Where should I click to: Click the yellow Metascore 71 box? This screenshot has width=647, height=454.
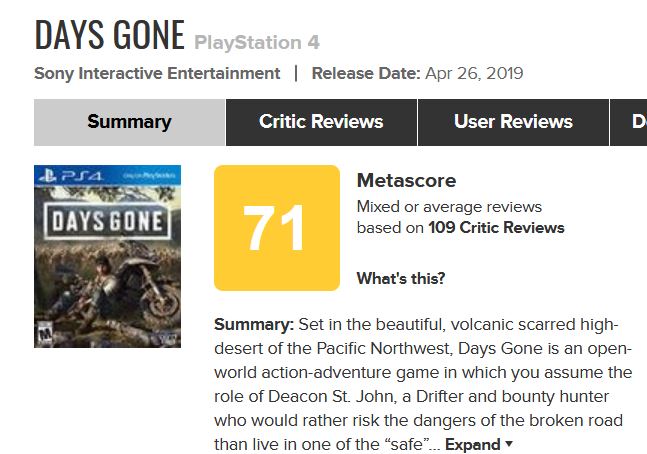277,228
